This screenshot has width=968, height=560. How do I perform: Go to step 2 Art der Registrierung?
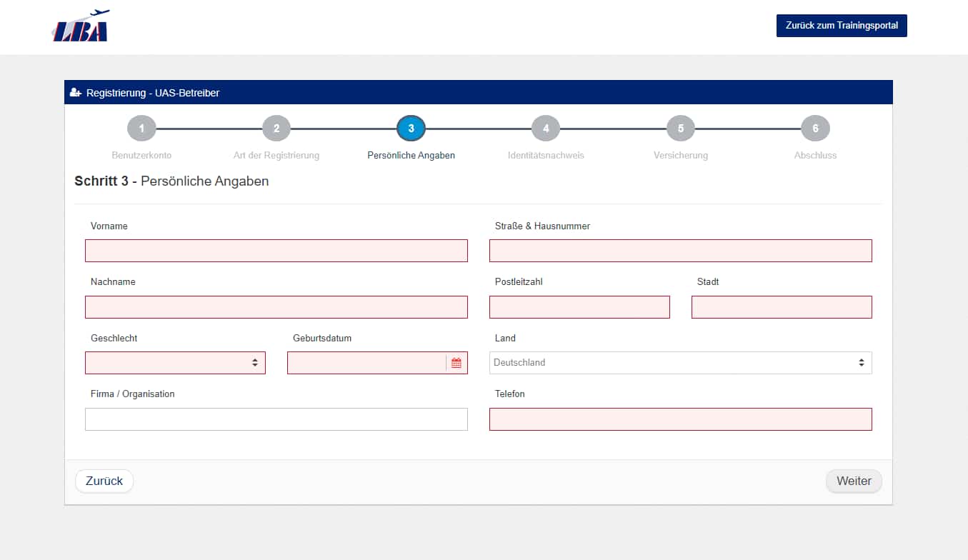276,129
